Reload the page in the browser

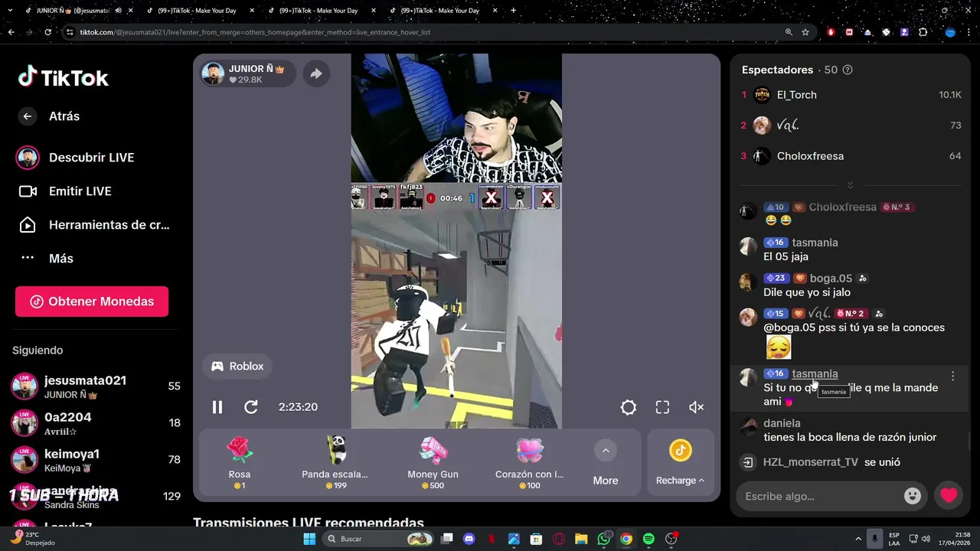[47, 32]
